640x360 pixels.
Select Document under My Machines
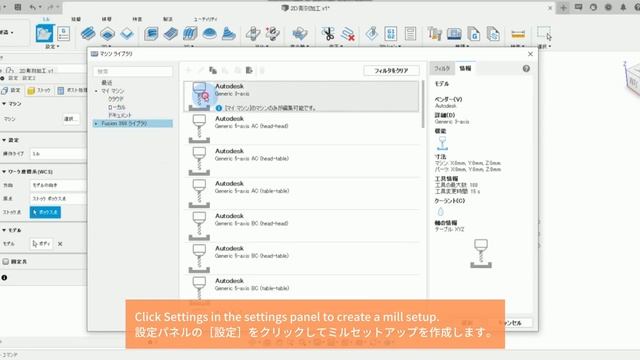point(120,116)
